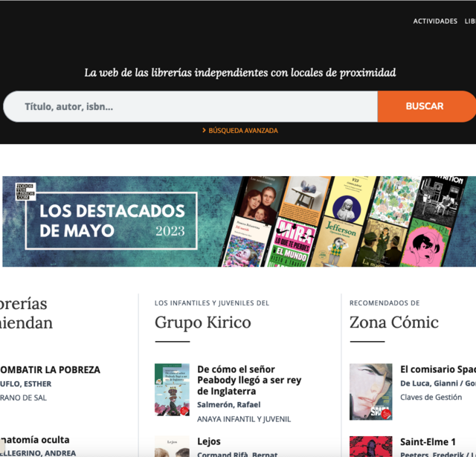476x457 pixels.
Task: Open the title Anatomía oculta
Action: pos(34,440)
